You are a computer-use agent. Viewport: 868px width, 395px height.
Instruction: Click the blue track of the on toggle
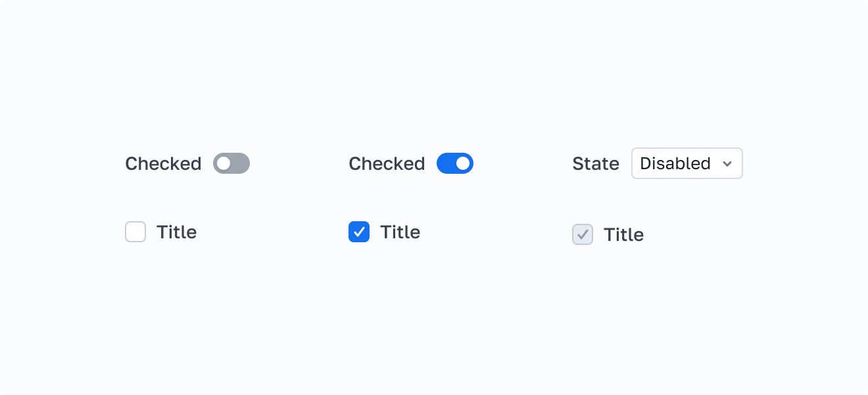point(446,163)
